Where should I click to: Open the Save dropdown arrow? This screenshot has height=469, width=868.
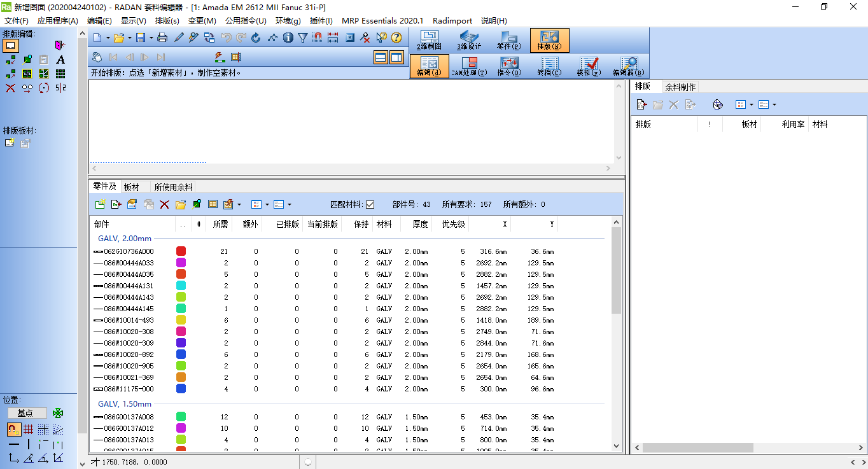[x=150, y=38]
